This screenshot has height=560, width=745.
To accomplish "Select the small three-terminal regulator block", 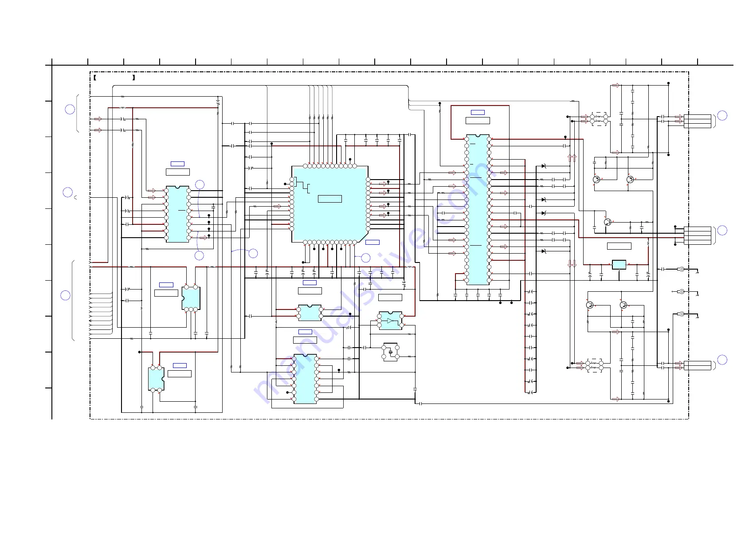I will (619, 265).
